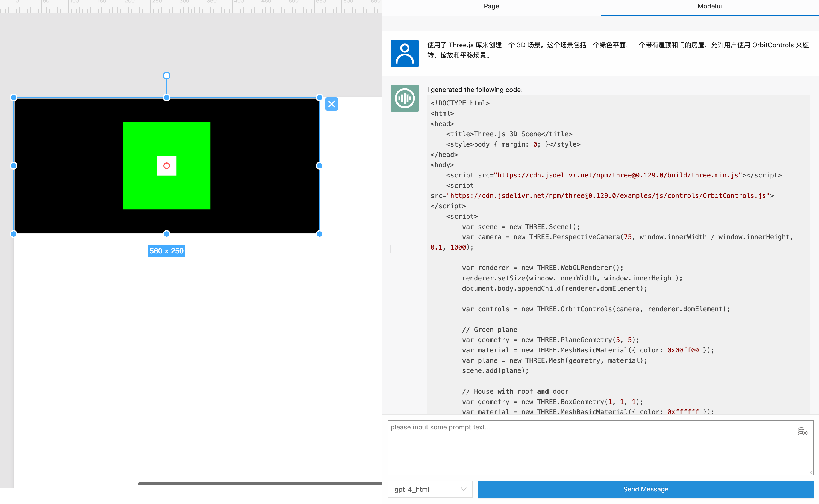Click the 'var scene = new THREE.Scene();' line
Image resolution: width=819 pixels, height=504 pixels.
point(521,227)
